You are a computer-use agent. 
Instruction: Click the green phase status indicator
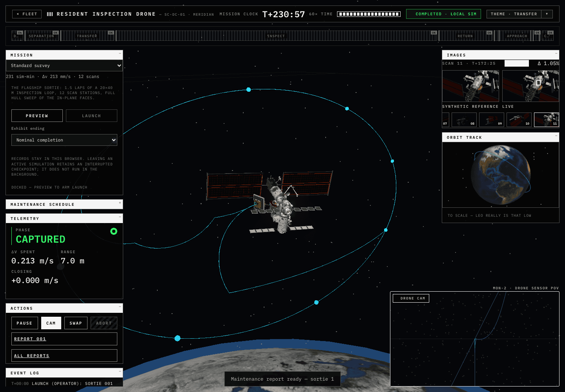pos(114,231)
